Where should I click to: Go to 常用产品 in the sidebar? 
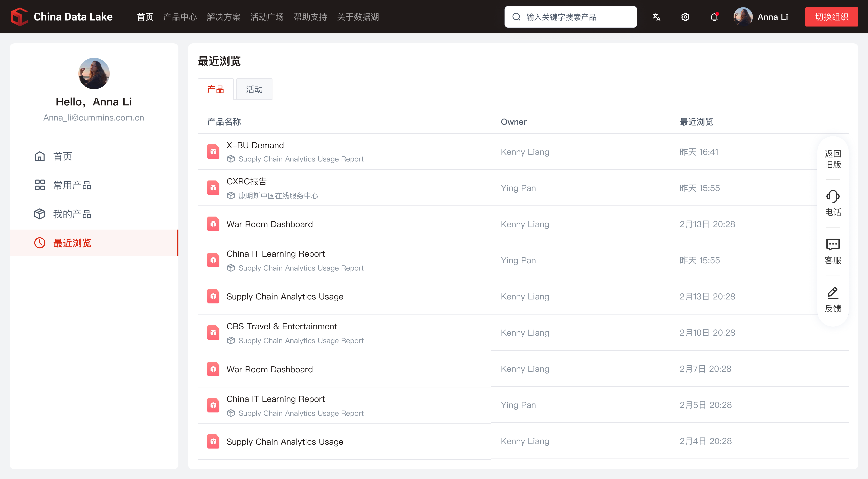coord(72,185)
